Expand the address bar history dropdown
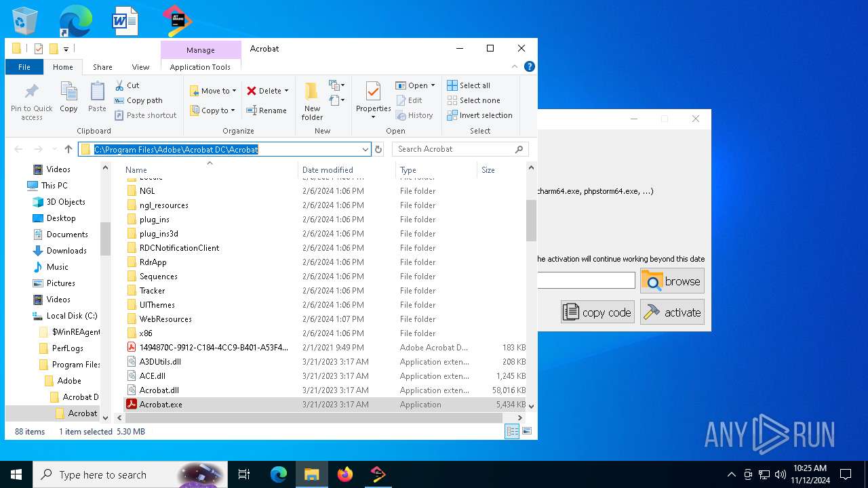This screenshot has height=488, width=868. pos(366,149)
